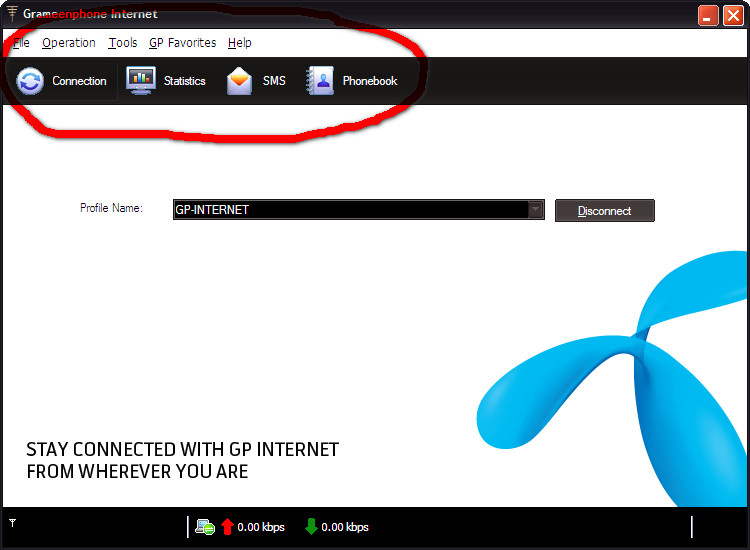The image size is (750, 550).
Task: Open the Phonebook contacts icon
Action: tap(320, 80)
